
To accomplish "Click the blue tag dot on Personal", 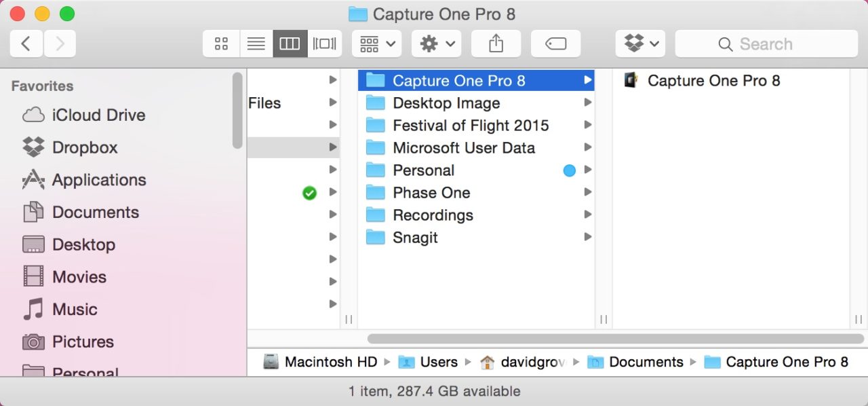I will click(x=570, y=170).
